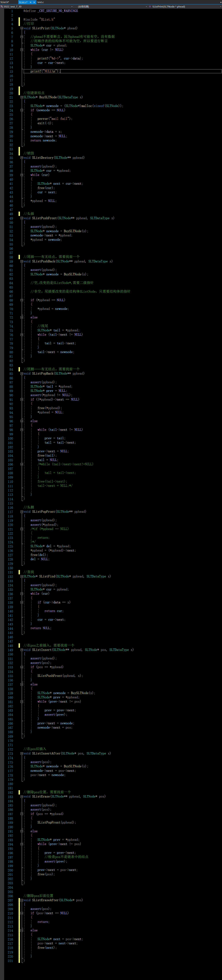Click the free(pos); statement
The height and width of the screenshot is (980, 222).
click(46, 874)
